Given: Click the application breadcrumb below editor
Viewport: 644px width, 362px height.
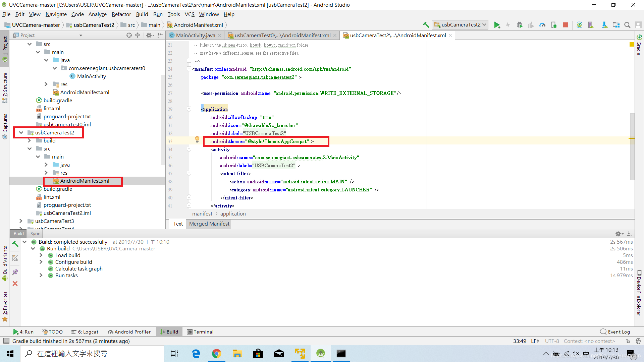Looking at the screenshot, I should 233,214.
